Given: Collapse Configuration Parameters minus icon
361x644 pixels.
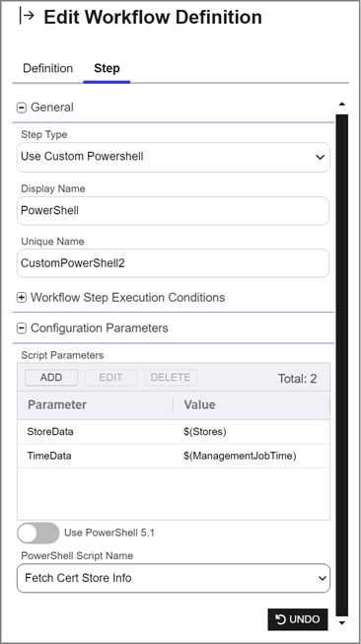Looking at the screenshot, I should pos(22,328).
